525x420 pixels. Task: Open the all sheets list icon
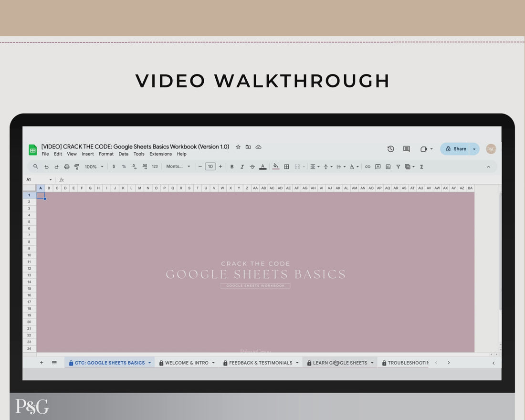(54, 362)
